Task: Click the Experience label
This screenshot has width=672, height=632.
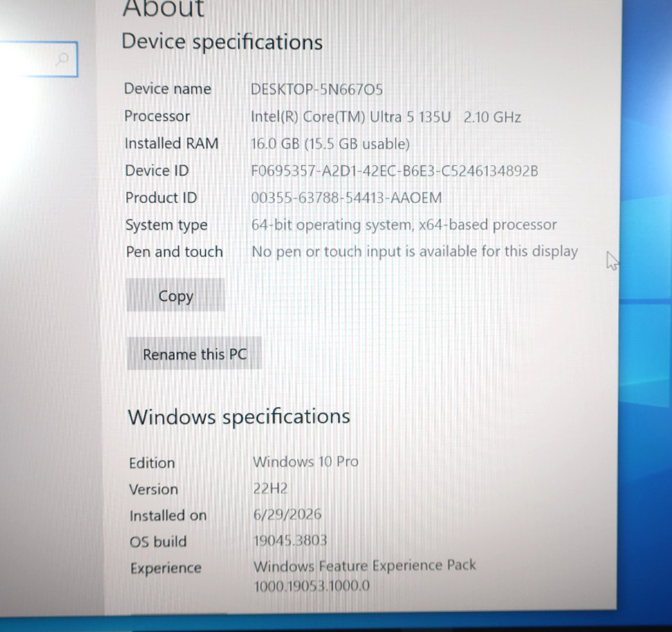Action: coord(166,568)
